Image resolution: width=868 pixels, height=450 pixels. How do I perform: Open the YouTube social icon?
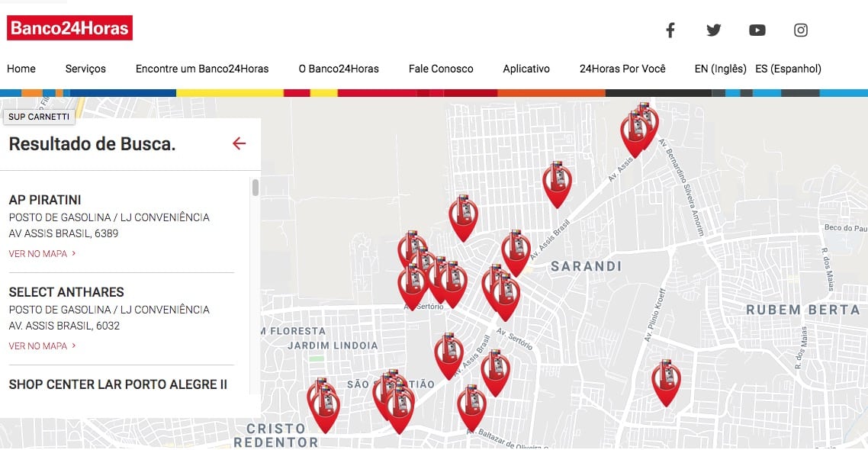click(x=757, y=30)
